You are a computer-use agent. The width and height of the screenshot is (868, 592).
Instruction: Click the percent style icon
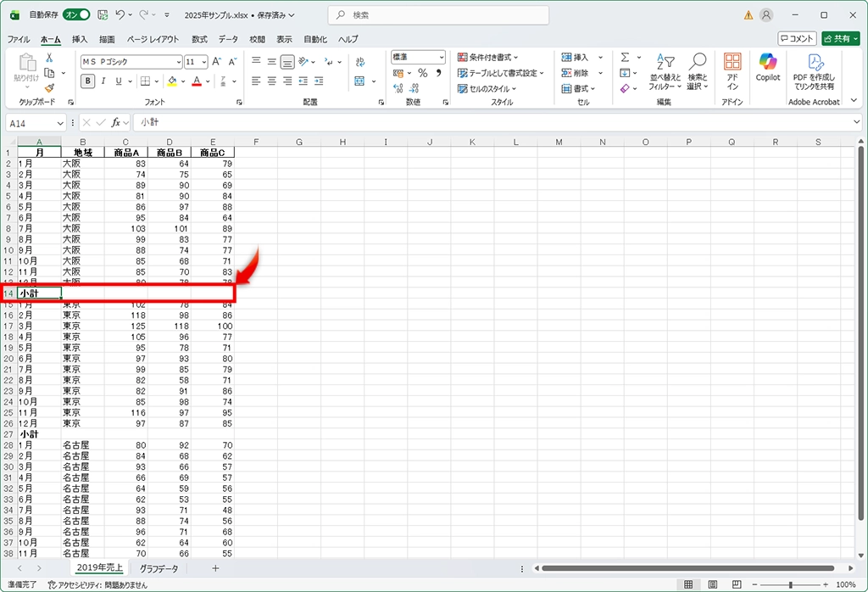[422, 74]
